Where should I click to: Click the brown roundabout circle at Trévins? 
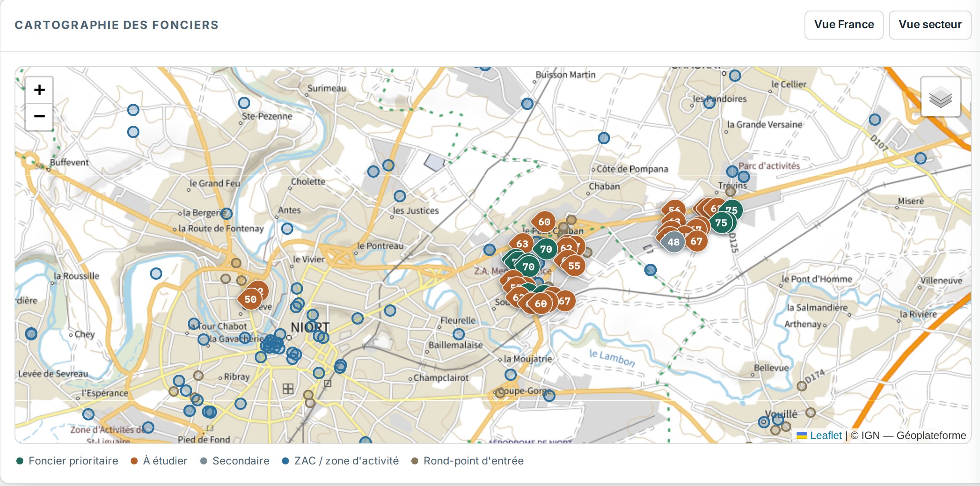pos(731,191)
